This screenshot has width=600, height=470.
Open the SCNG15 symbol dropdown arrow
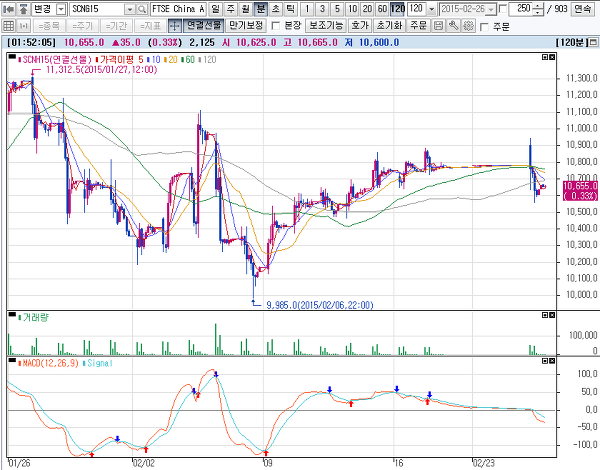(130, 9)
